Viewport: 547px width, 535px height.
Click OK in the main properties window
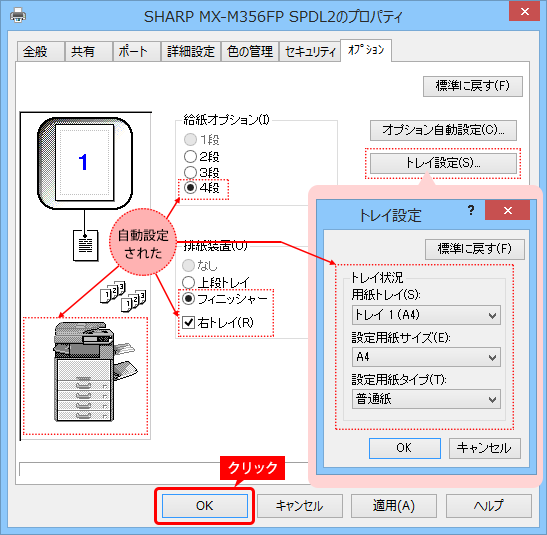205,506
